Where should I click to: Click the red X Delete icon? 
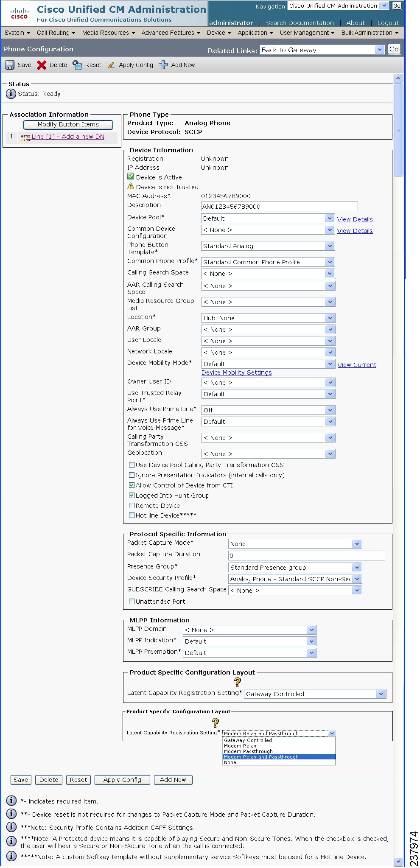click(42, 65)
